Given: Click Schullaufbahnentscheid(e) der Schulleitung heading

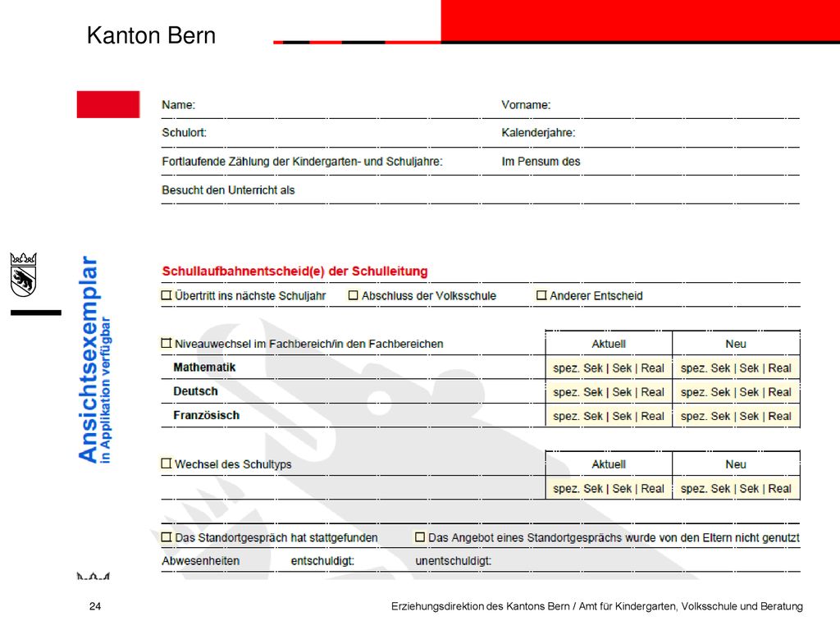Looking at the screenshot, I should pyautogui.click(x=294, y=271).
